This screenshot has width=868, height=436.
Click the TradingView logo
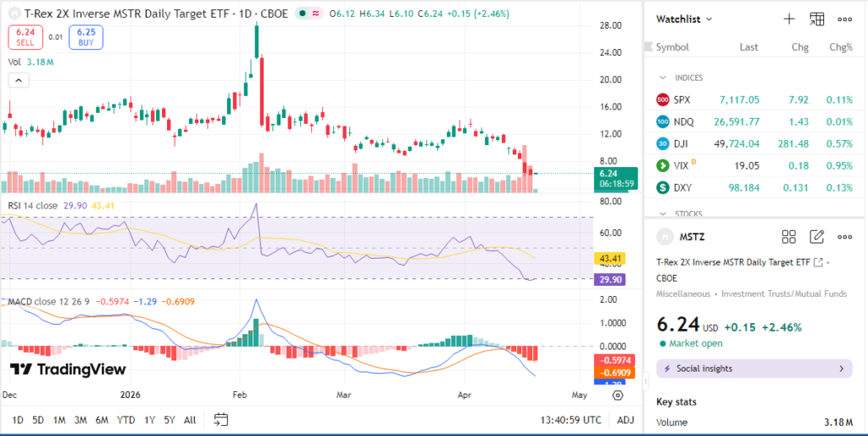(68, 370)
